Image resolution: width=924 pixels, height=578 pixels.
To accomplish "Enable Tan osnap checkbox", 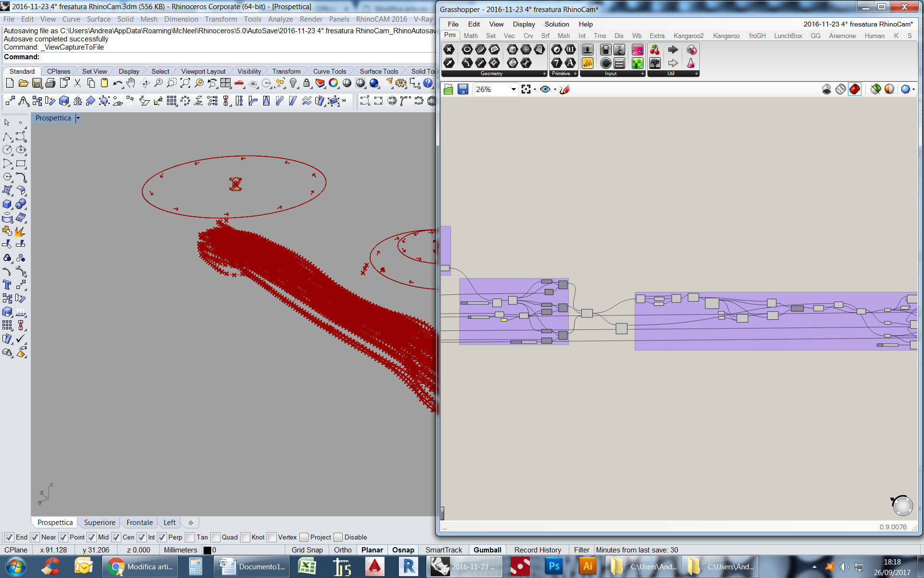I will click(190, 537).
